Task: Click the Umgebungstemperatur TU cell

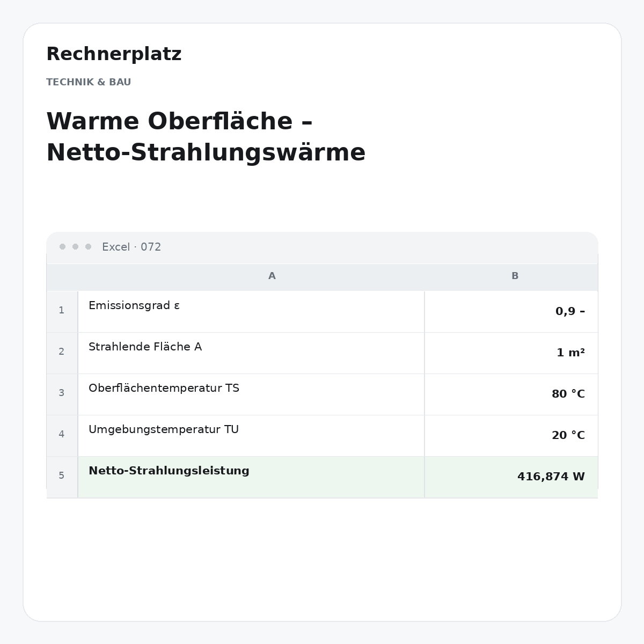Action: click(251, 436)
